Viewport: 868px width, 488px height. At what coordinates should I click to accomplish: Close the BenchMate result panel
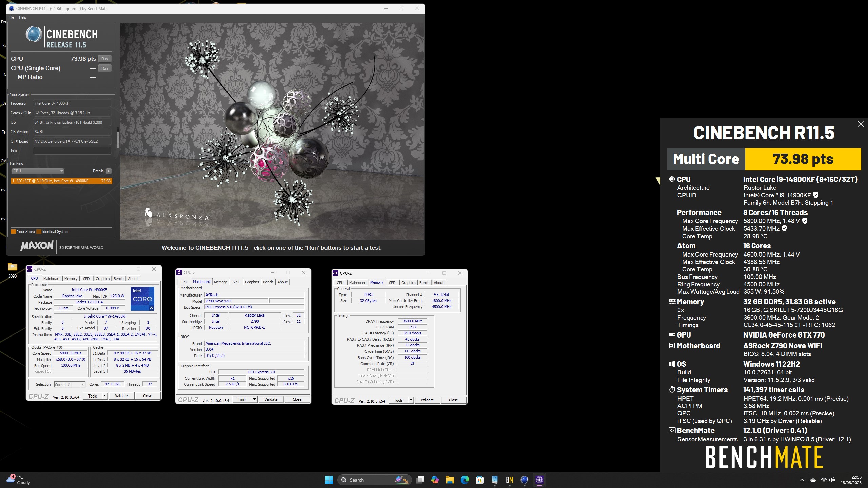point(861,124)
